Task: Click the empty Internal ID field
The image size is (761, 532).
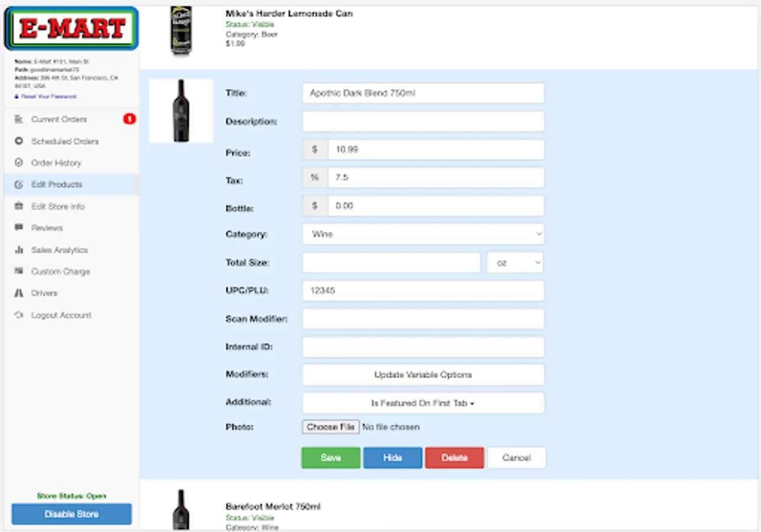Action: click(x=423, y=347)
